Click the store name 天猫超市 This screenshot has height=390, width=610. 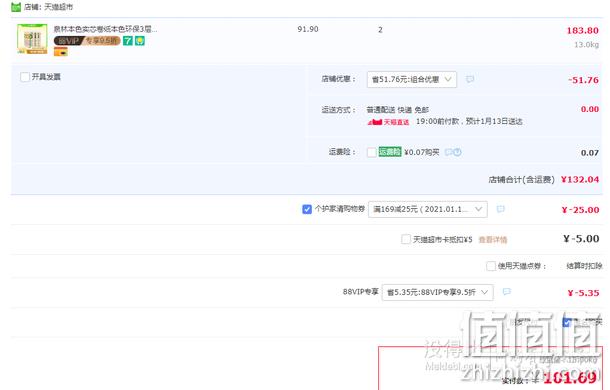(x=58, y=7)
